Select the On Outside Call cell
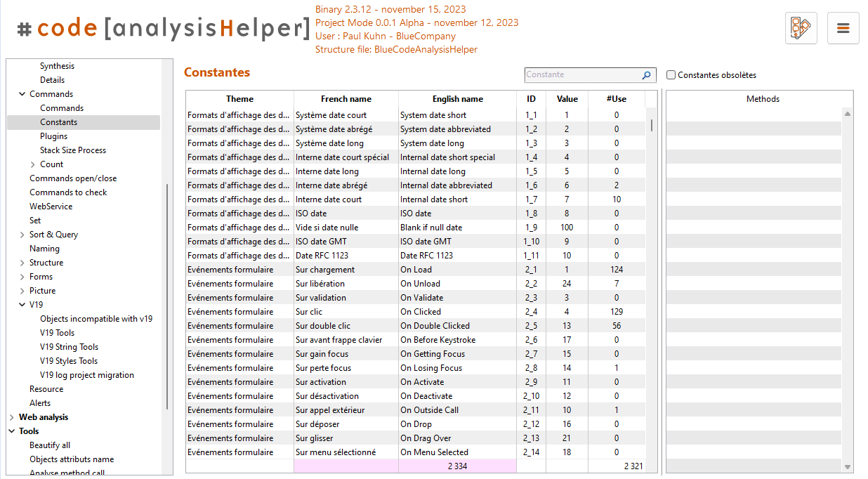The image size is (868, 479). [457, 410]
